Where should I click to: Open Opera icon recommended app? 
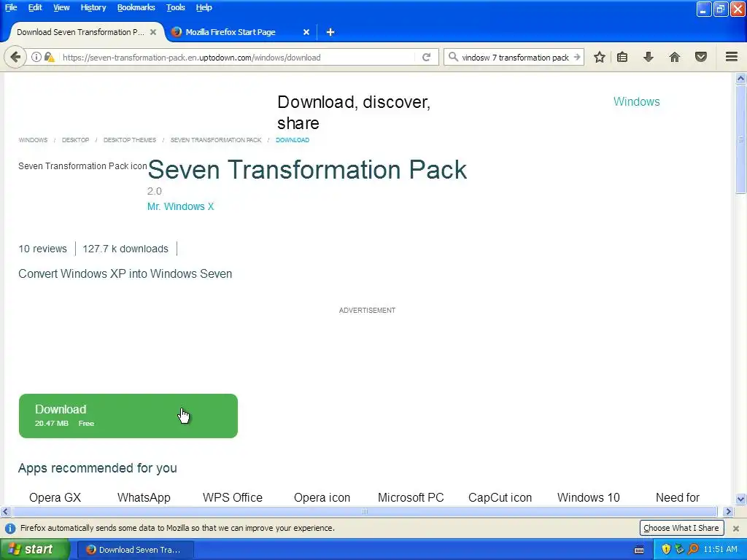coord(322,497)
